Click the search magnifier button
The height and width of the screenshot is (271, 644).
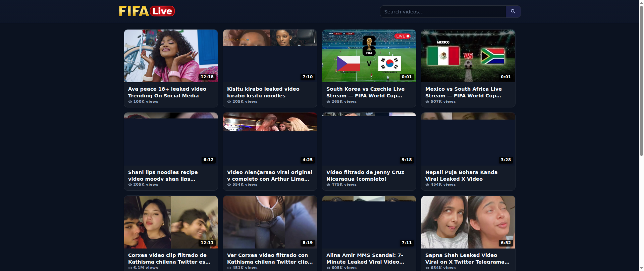tap(513, 11)
